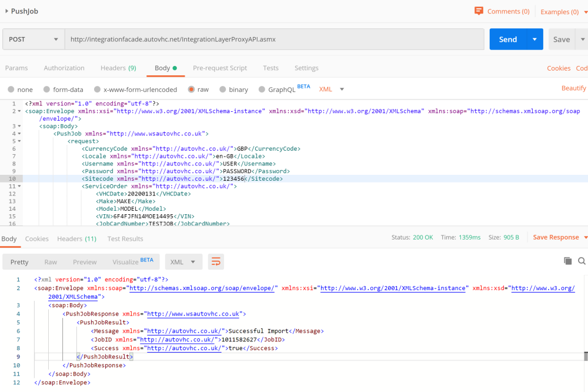
Task: Open the Send button dropdown arrow
Action: point(534,39)
